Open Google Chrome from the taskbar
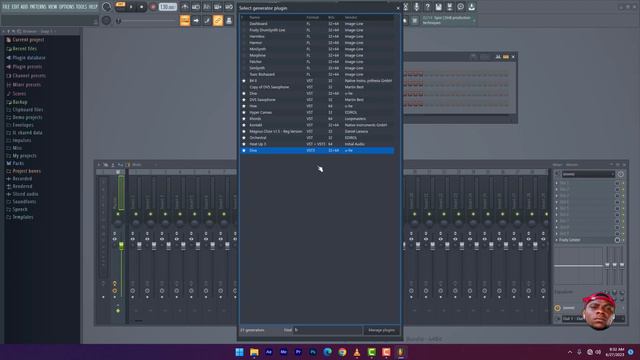The image size is (640, 360). (342, 352)
